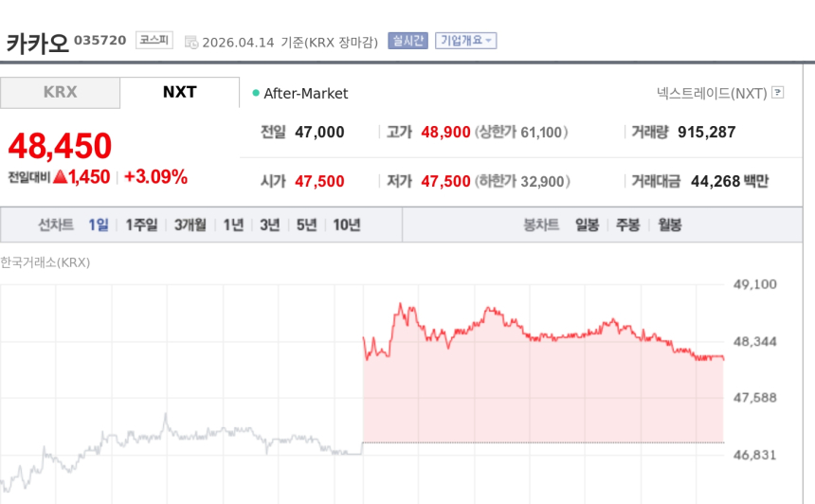Click the 코스피 market badge

point(154,40)
